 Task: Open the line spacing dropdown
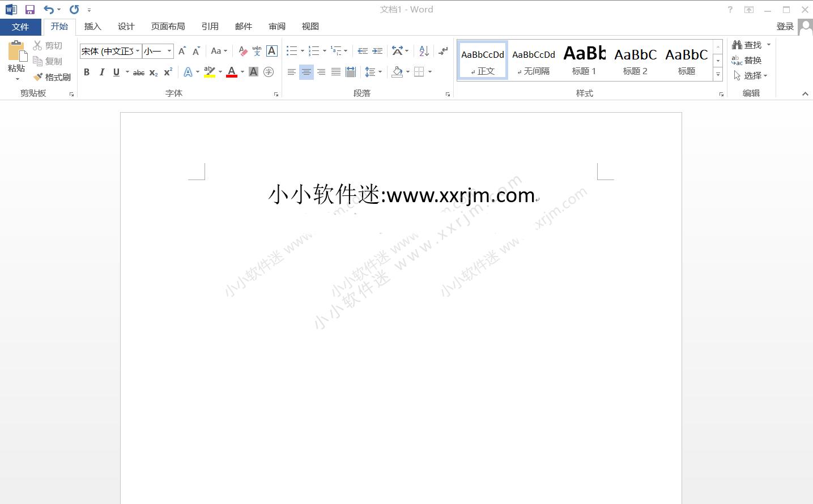373,72
